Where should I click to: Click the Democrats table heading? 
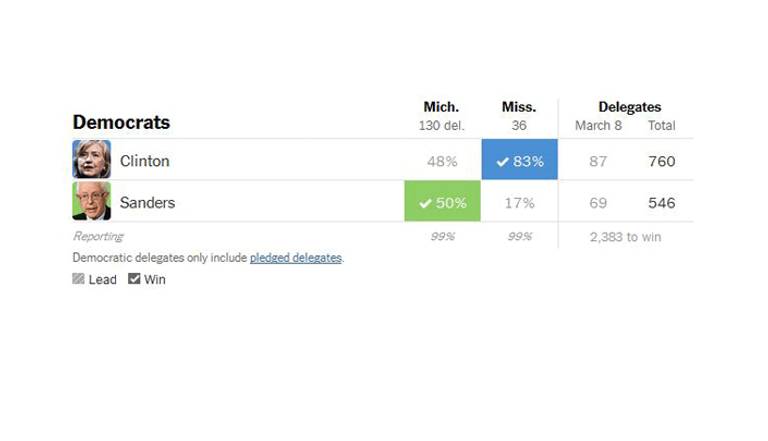(121, 123)
